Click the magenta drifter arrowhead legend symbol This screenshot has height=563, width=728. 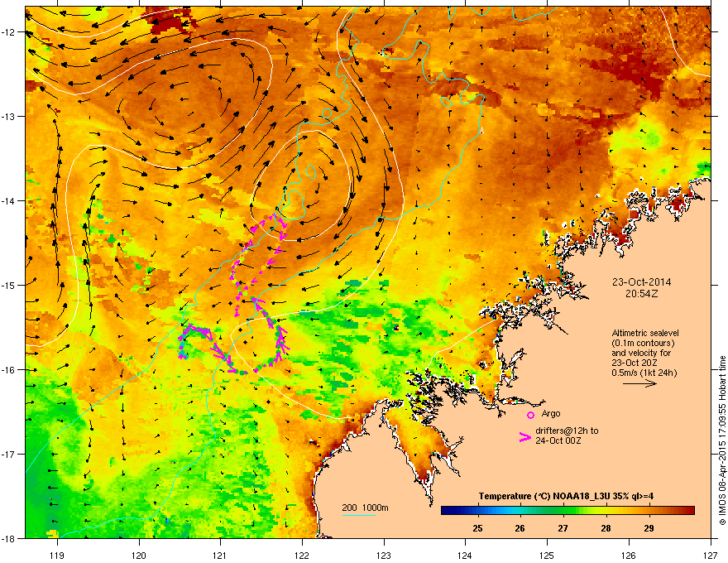525,437
